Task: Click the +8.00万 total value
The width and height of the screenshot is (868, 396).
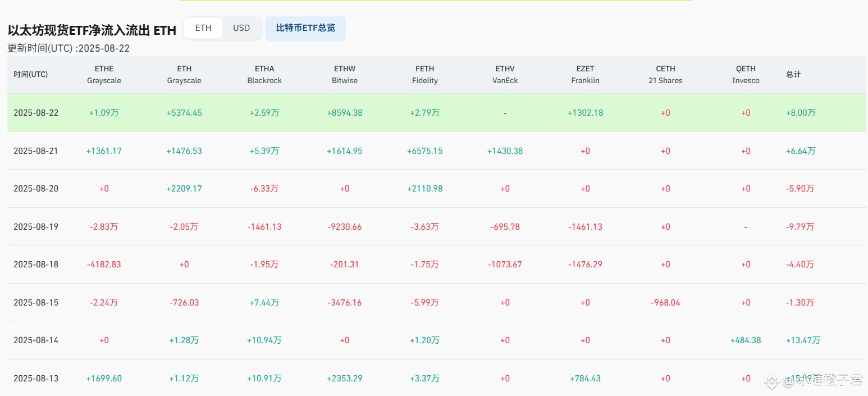Action: [x=801, y=112]
